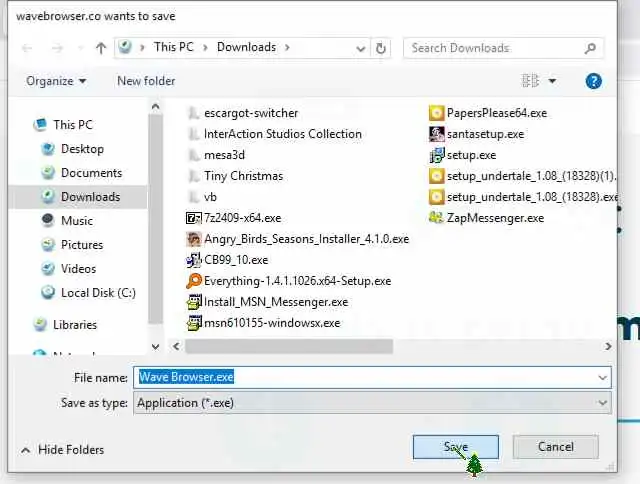
Task: Expand the address bar history dropdown
Action: click(x=360, y=49)
